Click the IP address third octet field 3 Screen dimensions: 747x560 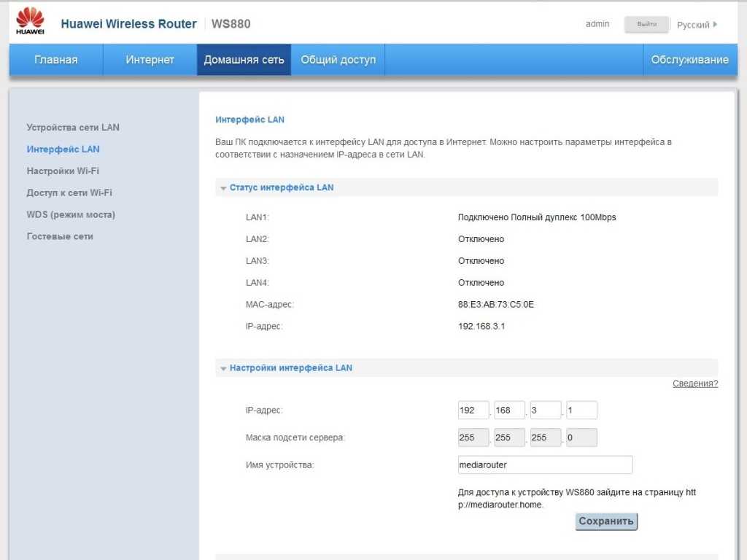pyautogui.click(x=546, y=410)
